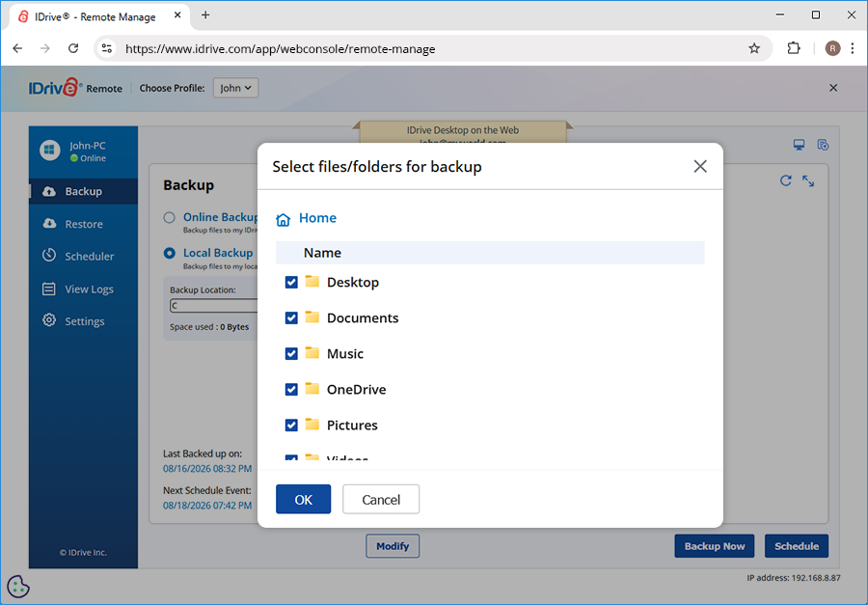868x605 pixels.
Task: Close the IDrive Remote panel with X
Action: (x=833, y=88)
